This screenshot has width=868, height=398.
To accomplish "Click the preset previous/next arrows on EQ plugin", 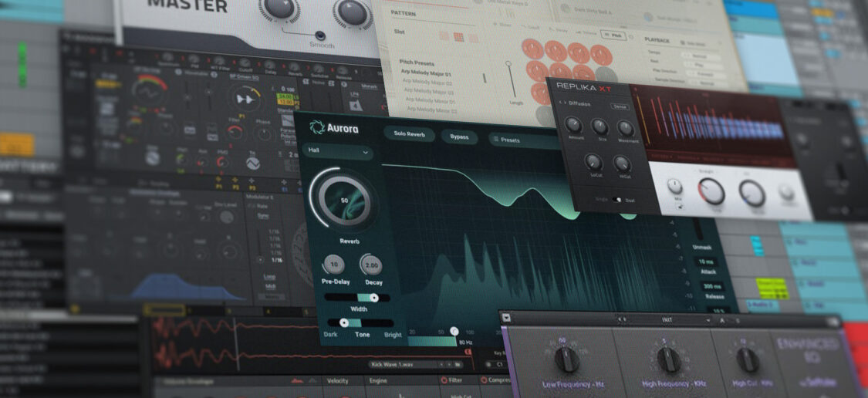I will coord(622,319).
